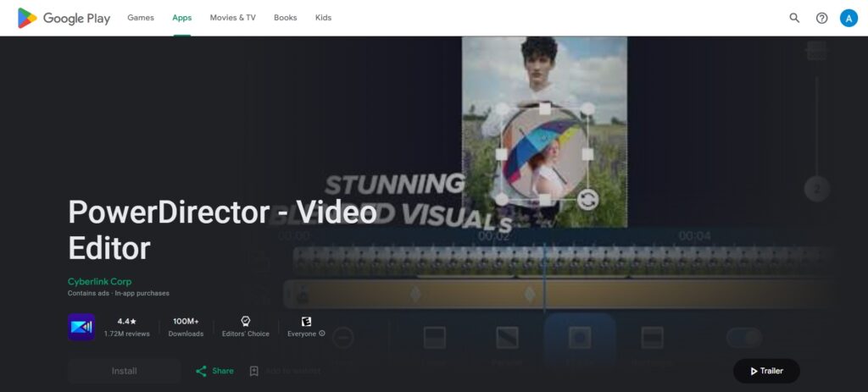
Task: View the 4.4 star rating reviews
Action: coord(127,321)
